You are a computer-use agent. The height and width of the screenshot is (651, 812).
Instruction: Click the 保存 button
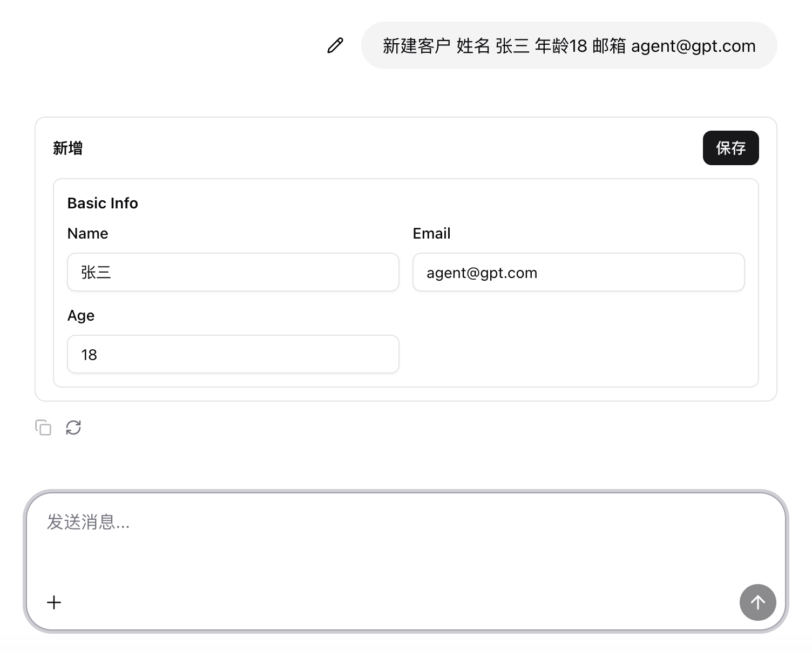coord(730,148)
